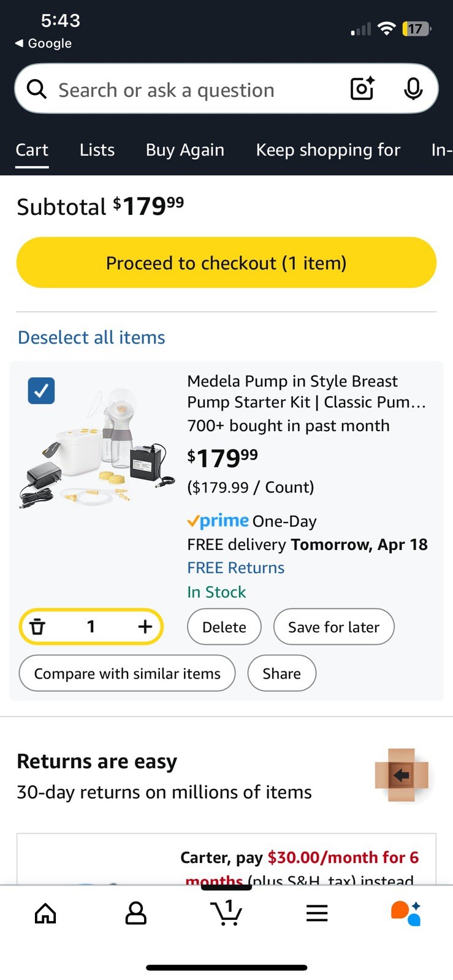Tap the microphone voice search icon
Image resolution: width=453 pixels, height=980 pixels.
click(x=413, y=89)
